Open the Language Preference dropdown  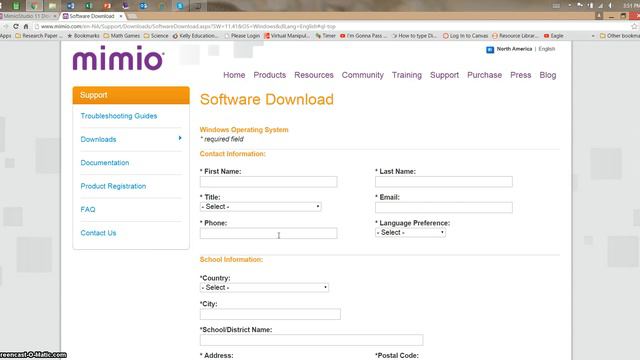point(410,233)
